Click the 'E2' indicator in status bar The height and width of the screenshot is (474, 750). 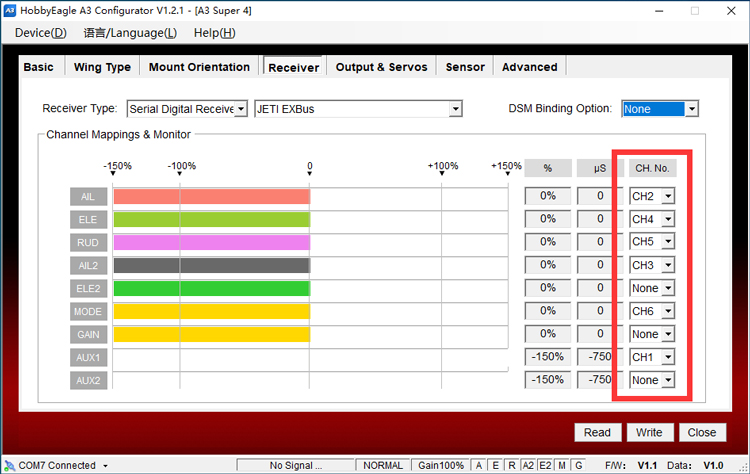coord(545,465)
